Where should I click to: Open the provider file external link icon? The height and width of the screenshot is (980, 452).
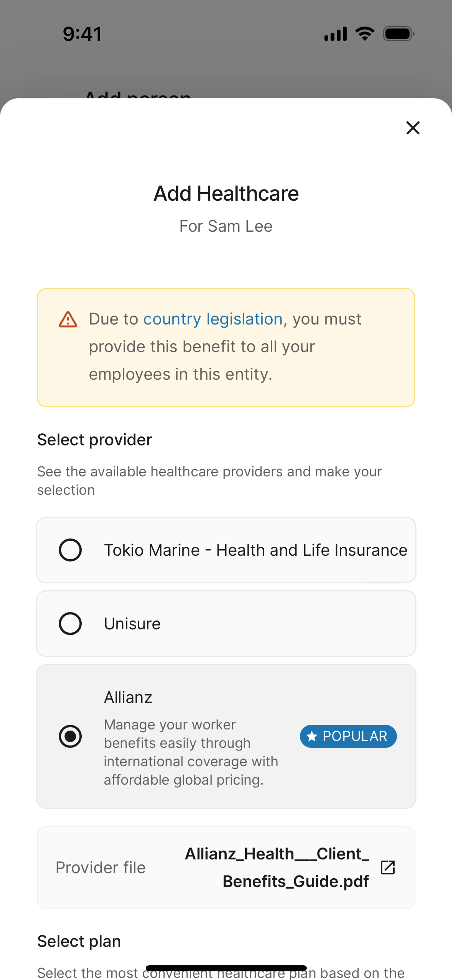pos(387,867)
